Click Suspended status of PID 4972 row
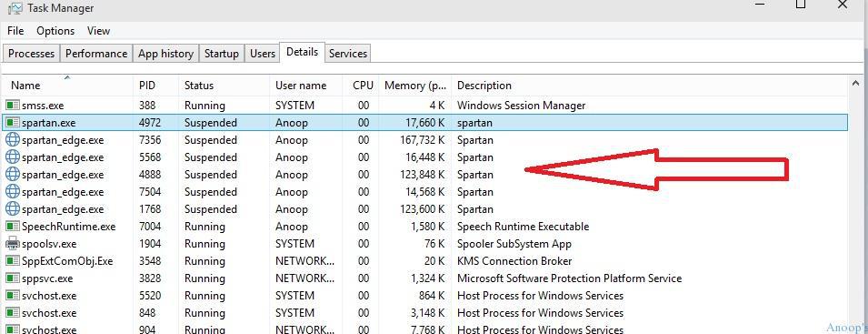Screen dimensions: 868x334 tap(211, 123)
